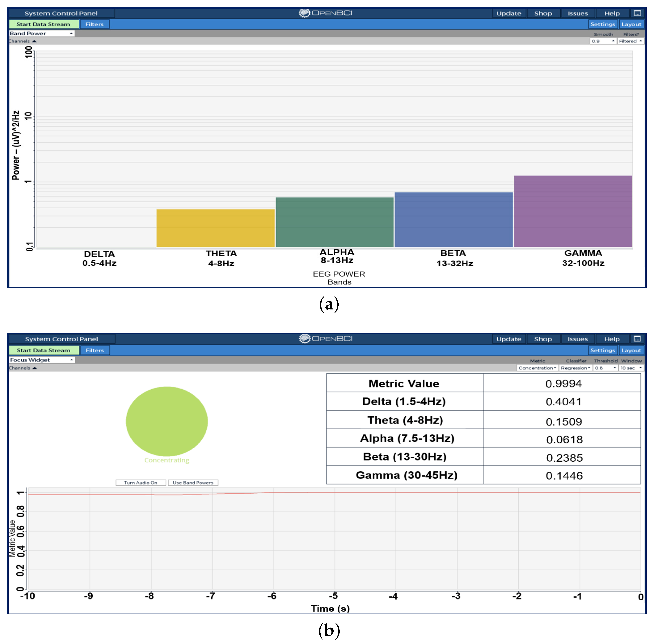The width and height of the screenshot is (656, 644).
Task: Open the Regression classifier dropdown
Action: 575,368
